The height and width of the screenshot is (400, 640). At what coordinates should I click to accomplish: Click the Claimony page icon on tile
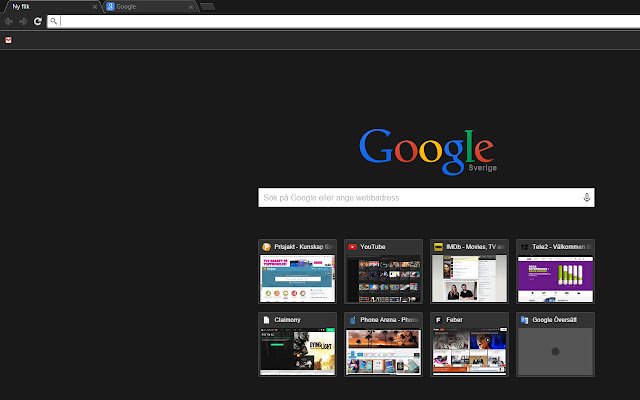(x=266, y=320)
